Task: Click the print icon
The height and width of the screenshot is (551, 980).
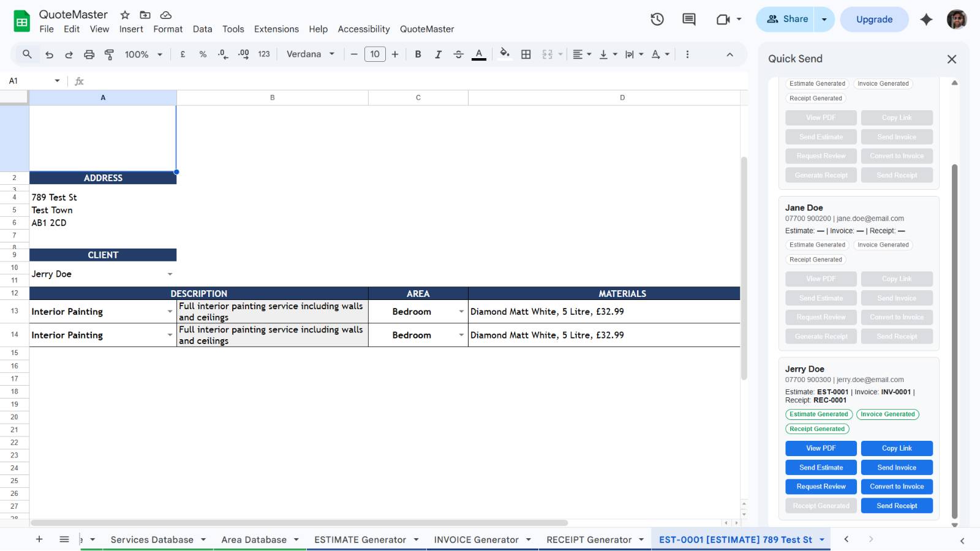Action: pos(89,54)
